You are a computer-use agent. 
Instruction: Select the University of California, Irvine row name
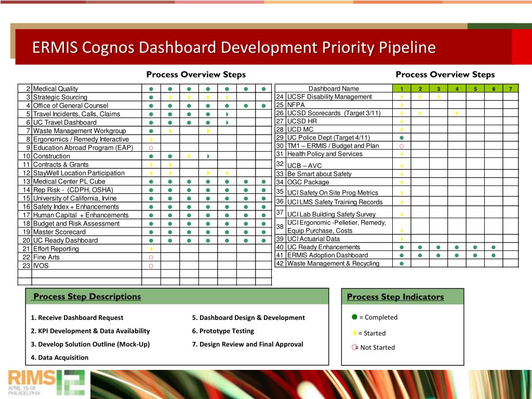coord(75,198)
